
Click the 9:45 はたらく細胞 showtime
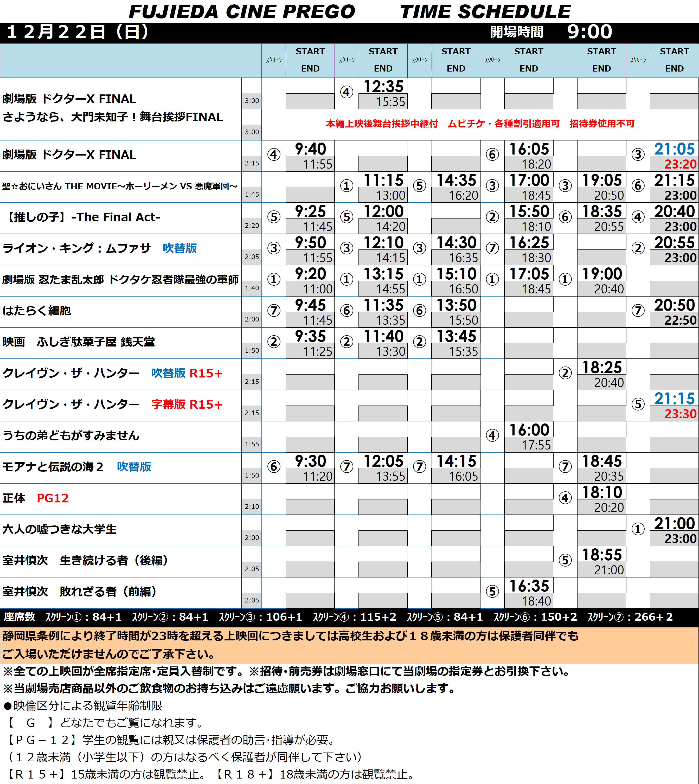[x=310, y=305]
